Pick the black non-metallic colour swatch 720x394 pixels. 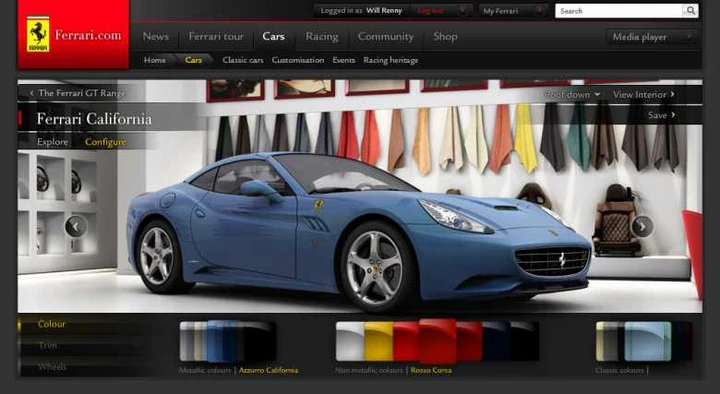(524, 341)
